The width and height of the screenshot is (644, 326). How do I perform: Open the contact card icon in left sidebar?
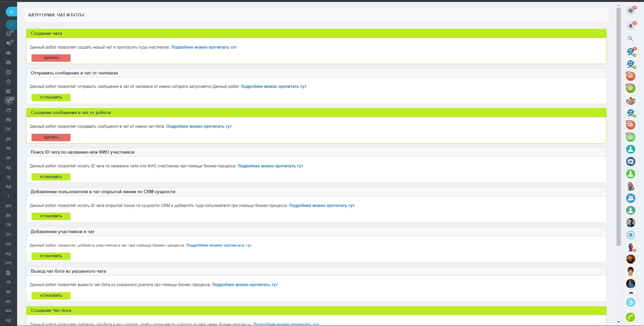point(9,120)
